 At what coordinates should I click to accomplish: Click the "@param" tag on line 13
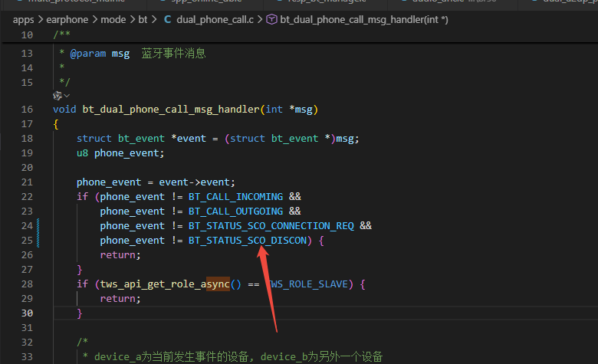click(88, 54)
